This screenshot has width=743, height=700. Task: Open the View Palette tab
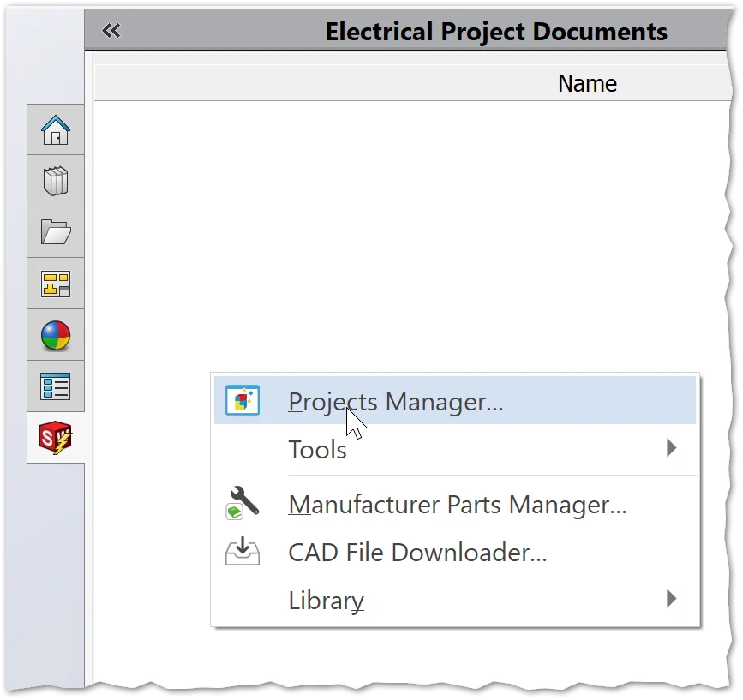click(x=56, y=284)
